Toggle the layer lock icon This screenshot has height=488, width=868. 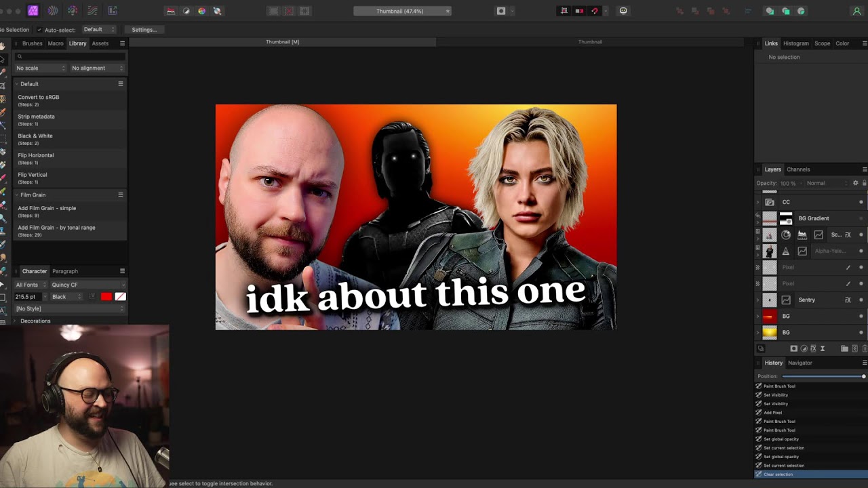pyautogui.click(x=864, y=183)
